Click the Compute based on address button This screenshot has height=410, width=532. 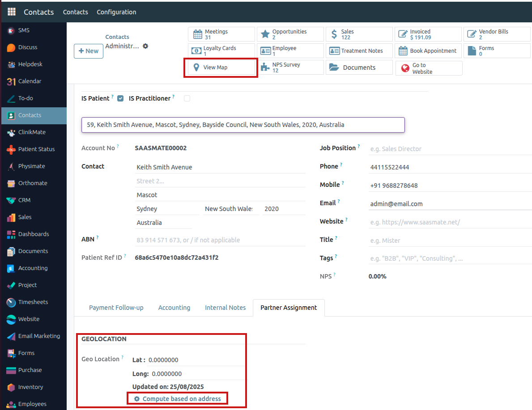[x=177, y=398]
